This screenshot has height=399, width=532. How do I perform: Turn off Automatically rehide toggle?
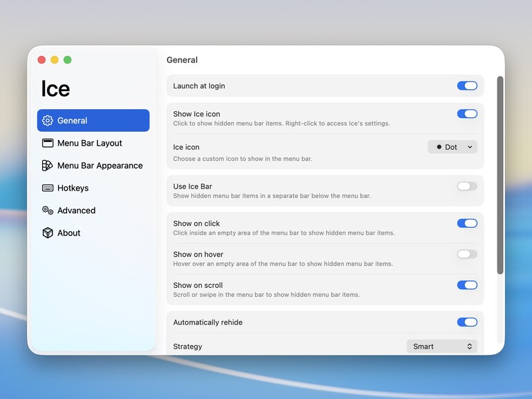pyautogui.click(x=467, y=322)
